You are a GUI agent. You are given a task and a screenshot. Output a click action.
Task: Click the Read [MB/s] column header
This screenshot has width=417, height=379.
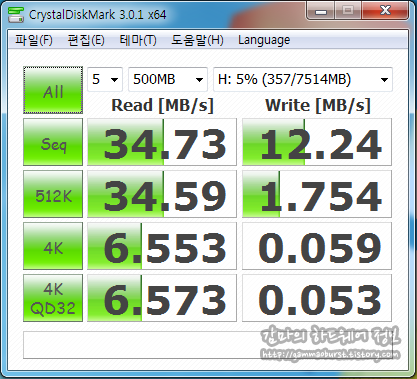162,106
